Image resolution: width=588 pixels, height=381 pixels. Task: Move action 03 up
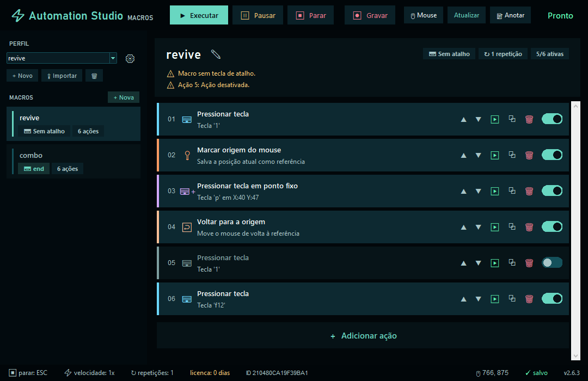[463, 191]
